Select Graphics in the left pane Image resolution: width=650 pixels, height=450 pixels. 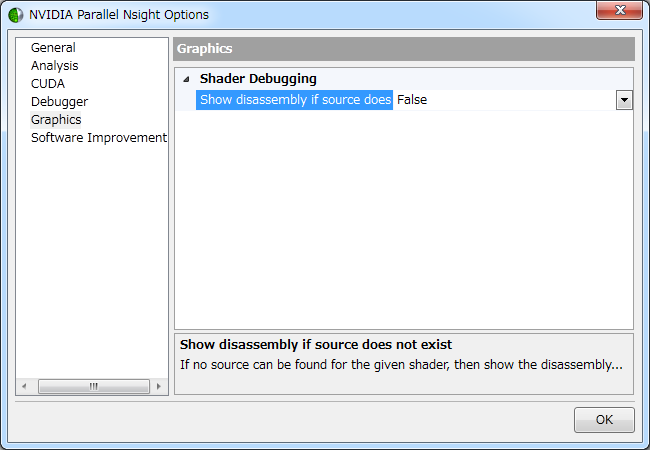pos(56,119)
